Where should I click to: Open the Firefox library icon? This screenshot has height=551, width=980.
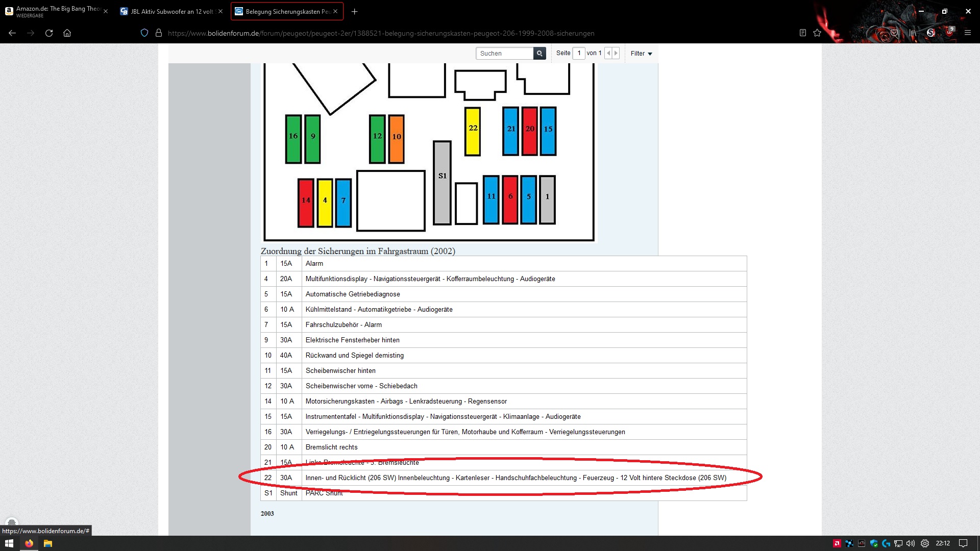point(913,33)
